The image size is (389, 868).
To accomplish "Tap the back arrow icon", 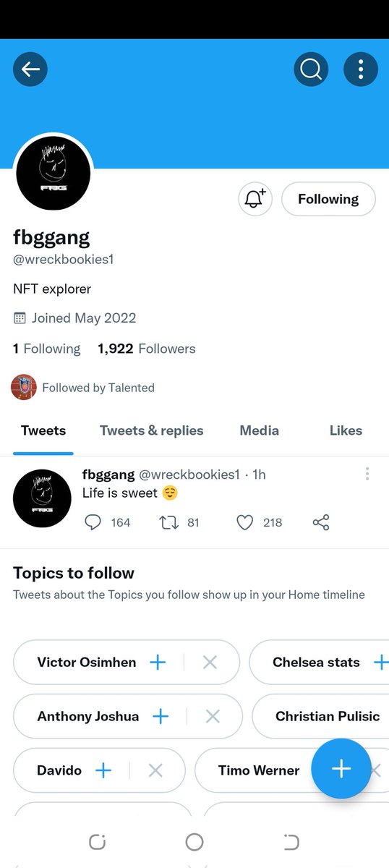I will tap(30, 69).
